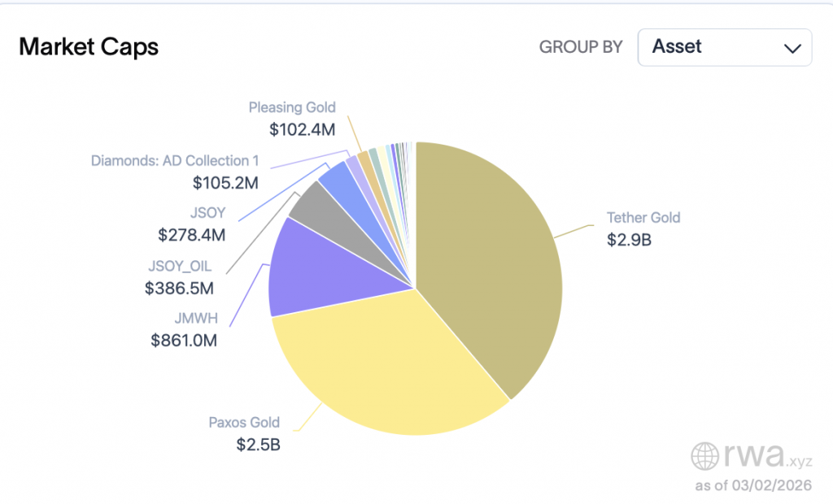Click the chevron arrow in the Asset dropdown

pos(792,48)
